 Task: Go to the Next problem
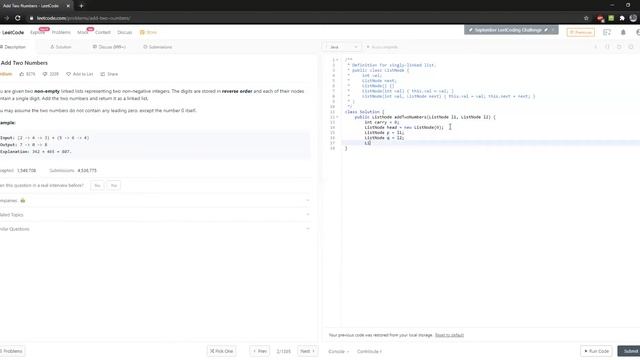(x=307, y=351)
